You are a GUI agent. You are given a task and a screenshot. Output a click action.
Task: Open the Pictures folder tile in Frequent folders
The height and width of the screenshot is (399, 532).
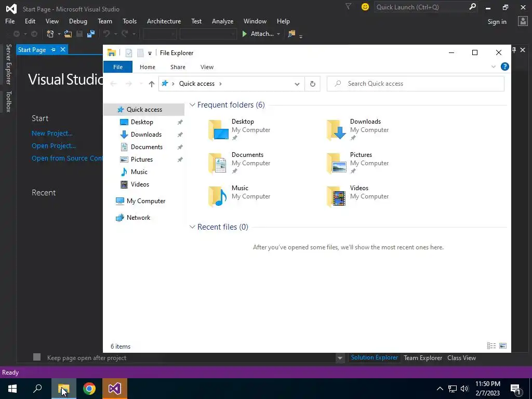pos(358,163)
